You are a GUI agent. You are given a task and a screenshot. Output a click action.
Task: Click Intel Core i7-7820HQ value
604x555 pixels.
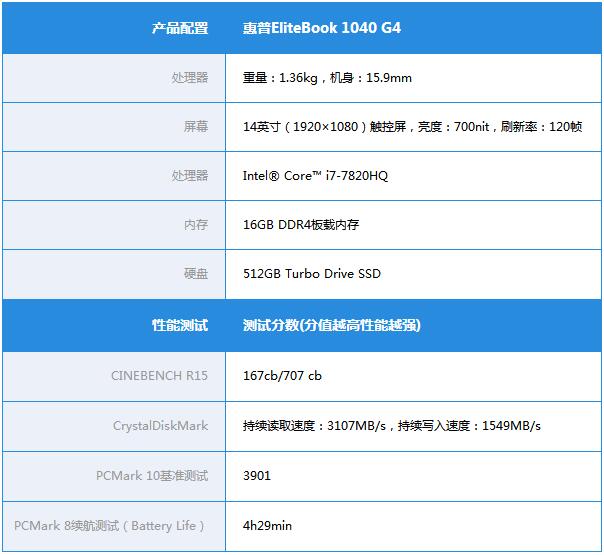point(315,176)
